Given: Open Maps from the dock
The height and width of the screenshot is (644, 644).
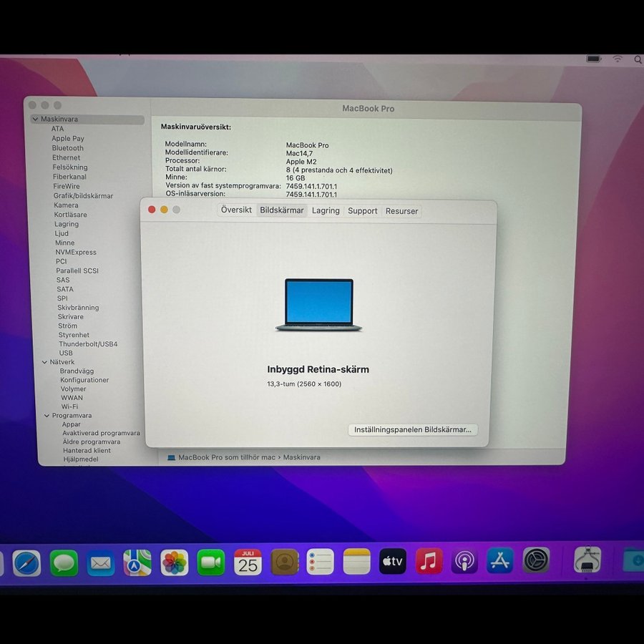Looking at the screenshot, I should (137, 562).
